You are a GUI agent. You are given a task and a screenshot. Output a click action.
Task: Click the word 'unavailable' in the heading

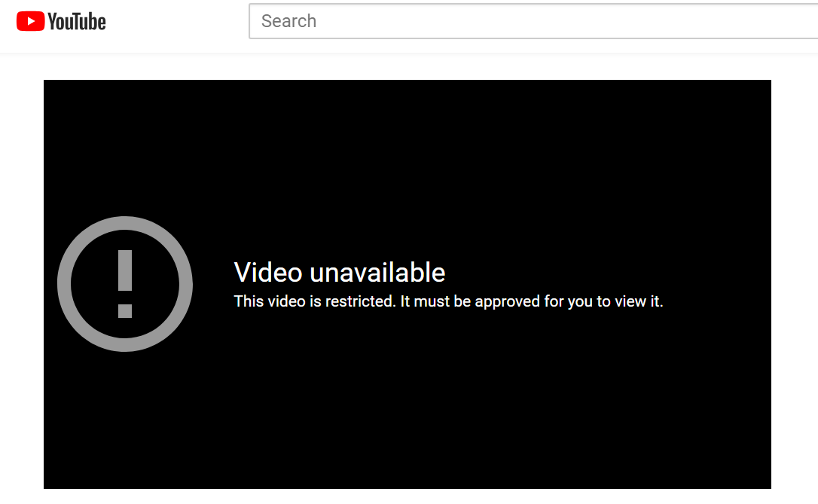click(377, 273)
